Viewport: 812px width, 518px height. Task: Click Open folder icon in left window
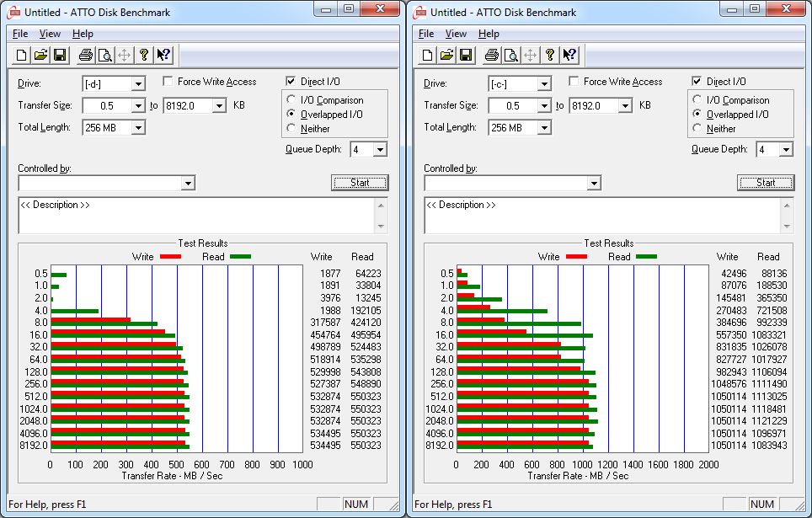point(41,55)
